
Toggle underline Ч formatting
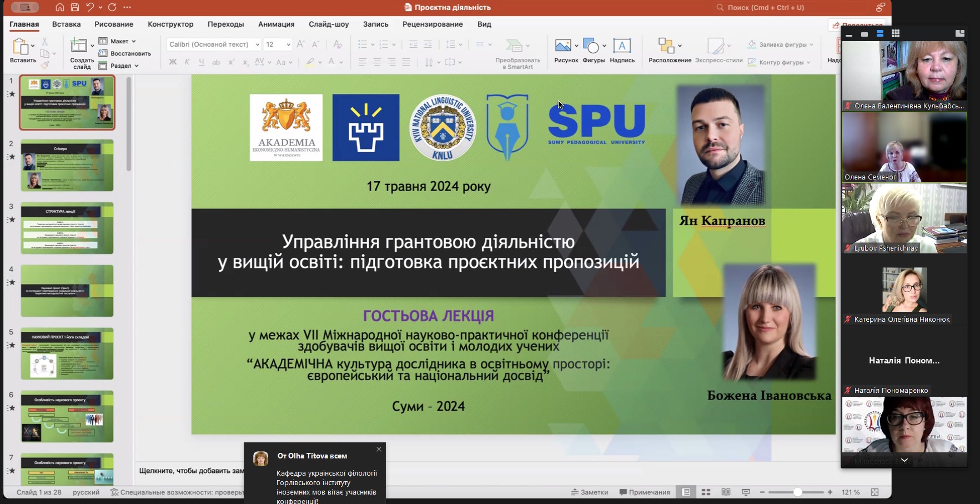[202, 62]
